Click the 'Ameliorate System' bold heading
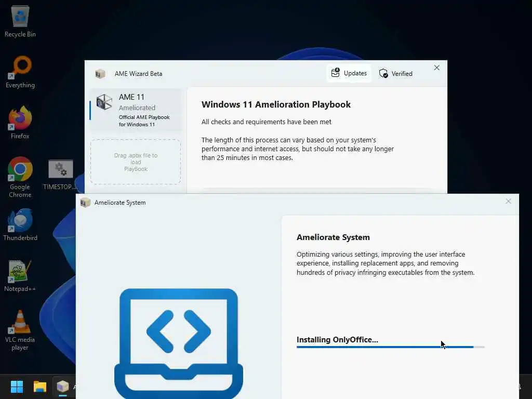This screenshot has width=532, height=399. point(333,237)
